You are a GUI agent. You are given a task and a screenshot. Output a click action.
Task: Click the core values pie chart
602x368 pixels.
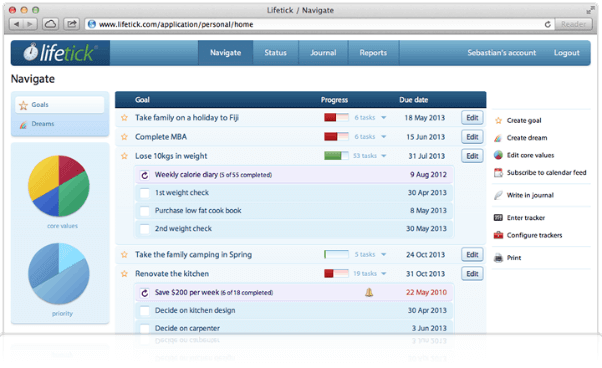[x=59, y=186]
